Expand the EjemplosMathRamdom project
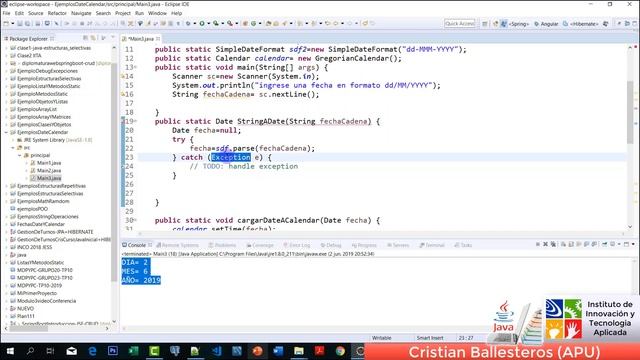The image size is (640, 360). tap(6, 201)
